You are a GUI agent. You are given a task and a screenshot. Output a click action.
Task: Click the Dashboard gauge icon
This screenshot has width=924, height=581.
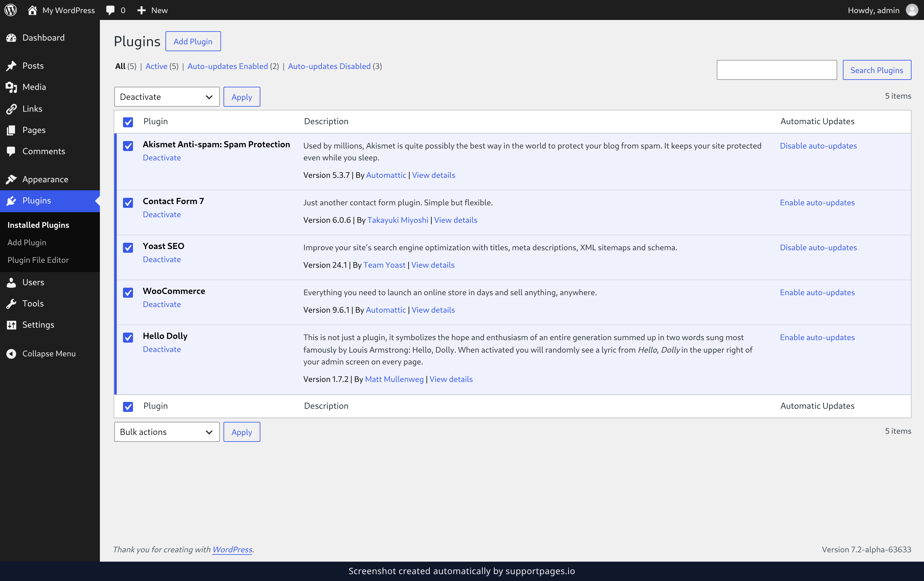[11, 37]
